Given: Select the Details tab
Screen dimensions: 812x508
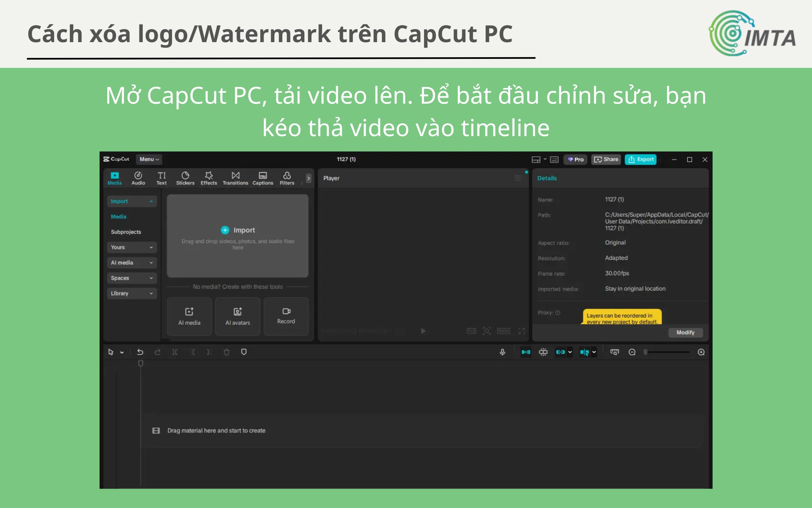Looking at the screenshot, I should coord(547,178).
